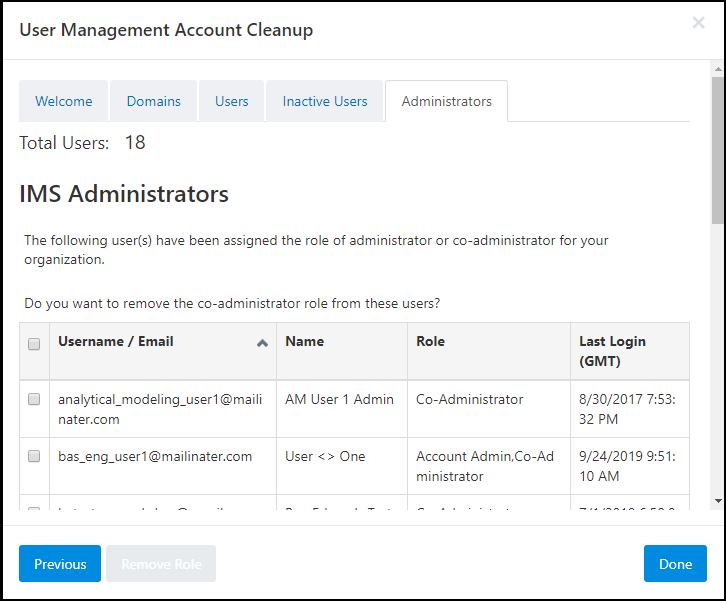The height and width of the screenshot is (601, 726).
Task: Click the Role column header
Action: 489,351
